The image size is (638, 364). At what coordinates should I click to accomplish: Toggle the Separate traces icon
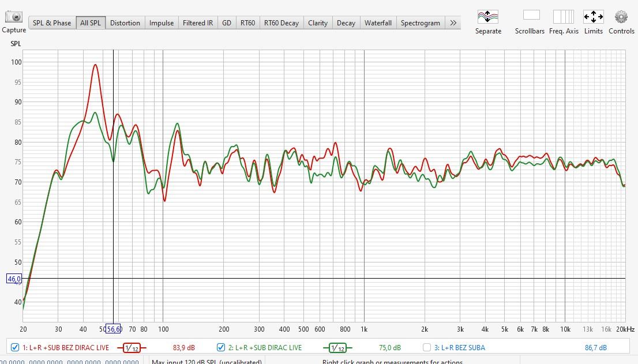(487, 16)
